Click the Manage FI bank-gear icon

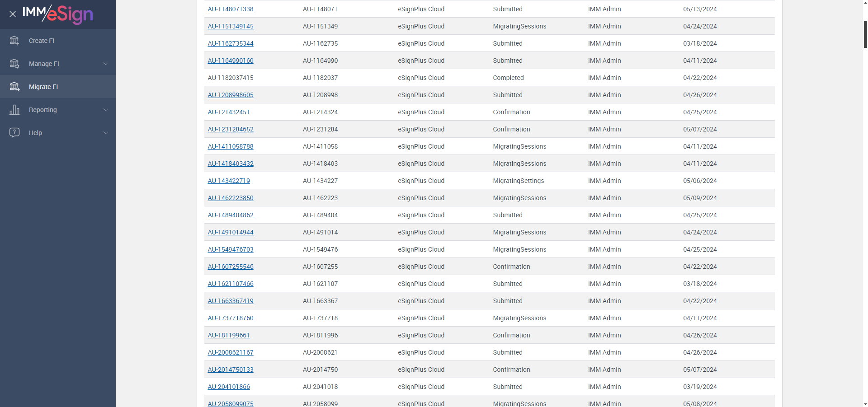(x=14, y=64)
